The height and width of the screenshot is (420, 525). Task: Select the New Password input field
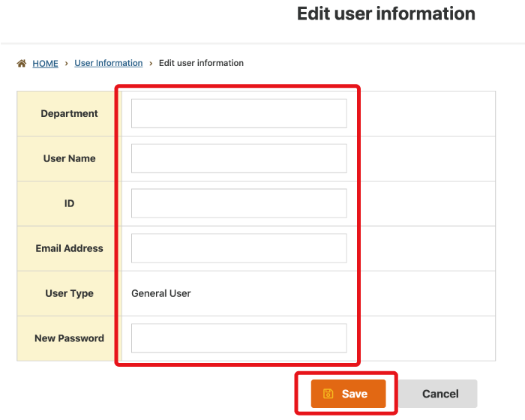(239, 338)
